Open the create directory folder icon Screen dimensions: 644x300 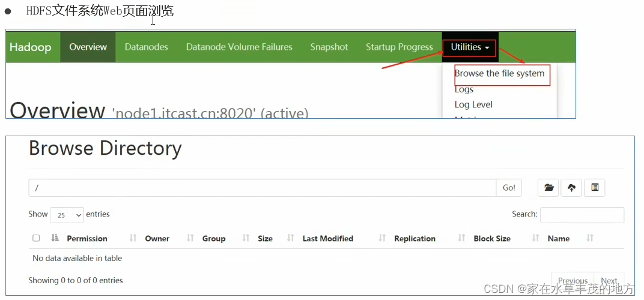pos(548,188)
